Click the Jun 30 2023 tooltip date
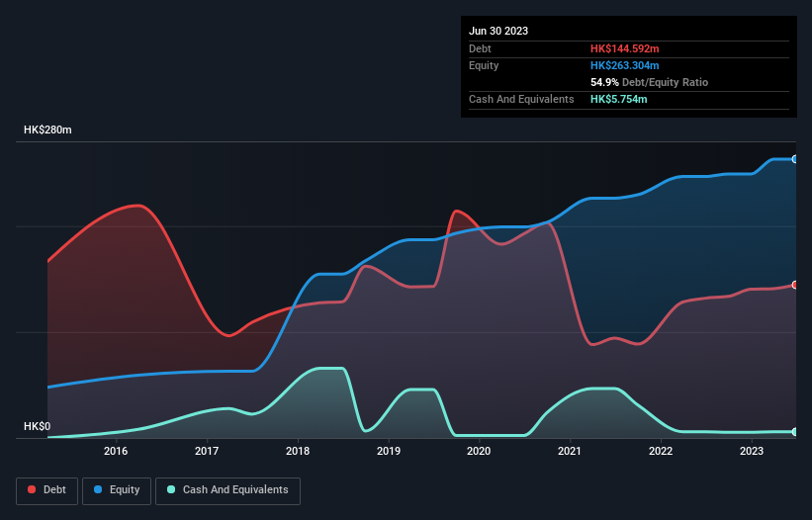 point(498,31)
